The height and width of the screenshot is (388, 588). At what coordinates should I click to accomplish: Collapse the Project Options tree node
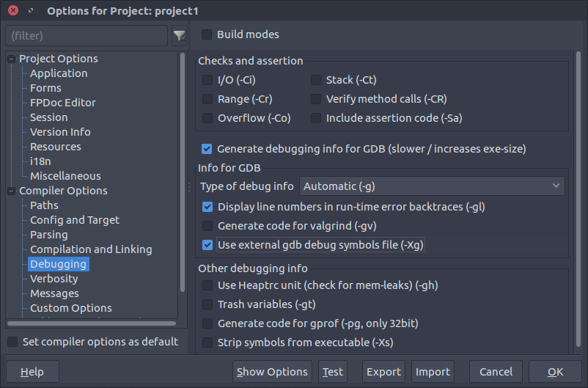click(x=12, y=59)
